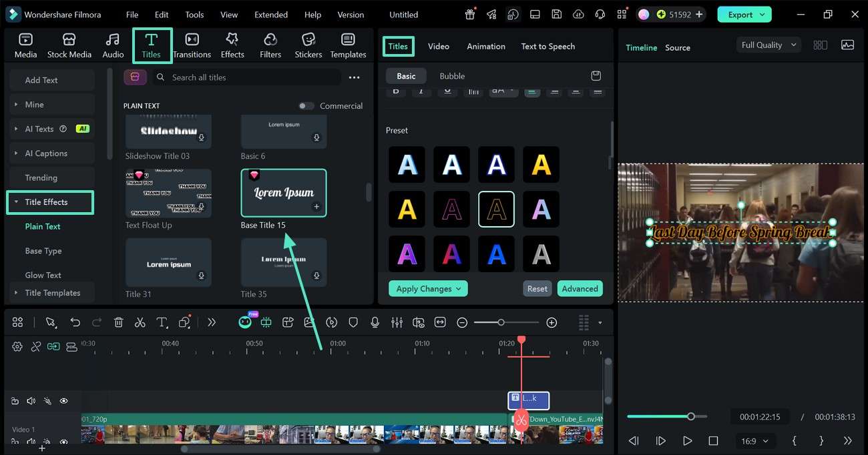This screenshot has height=455, width=868.
Task: Open the Media library tab
Action: (25, 45)
